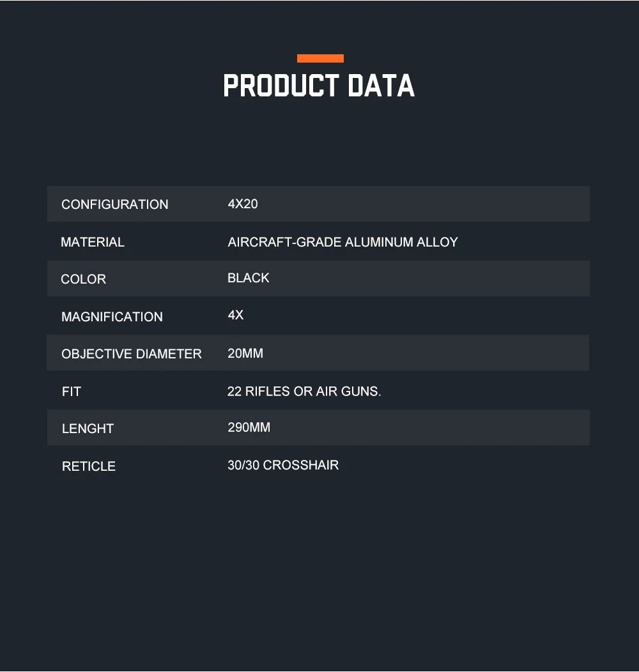Click the word DATA in the heading
Viewport: 639px width, 672px height.
tap(381, 86)
